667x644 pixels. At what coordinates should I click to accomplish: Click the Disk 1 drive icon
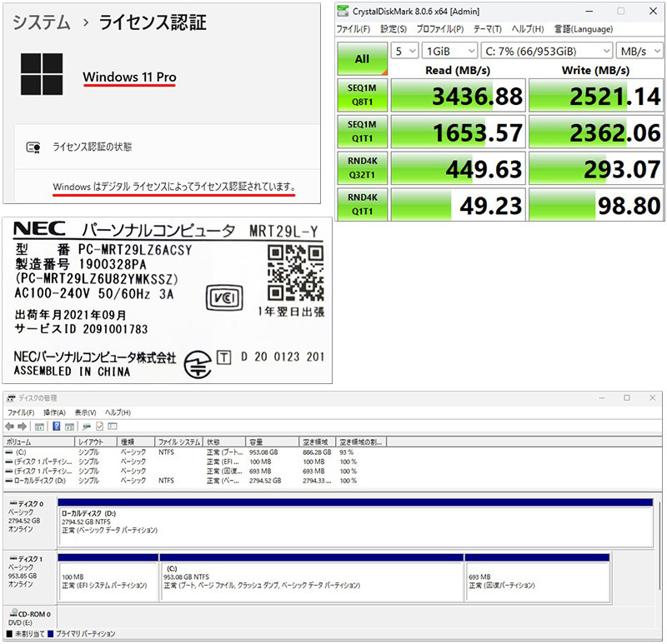[x=13, y=558]
